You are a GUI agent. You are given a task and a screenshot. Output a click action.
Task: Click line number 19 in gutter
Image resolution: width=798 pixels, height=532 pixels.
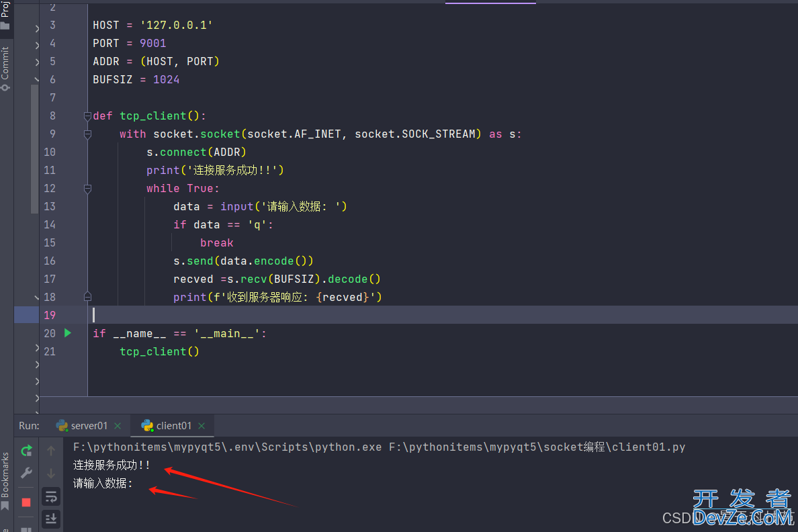point(49,315)
